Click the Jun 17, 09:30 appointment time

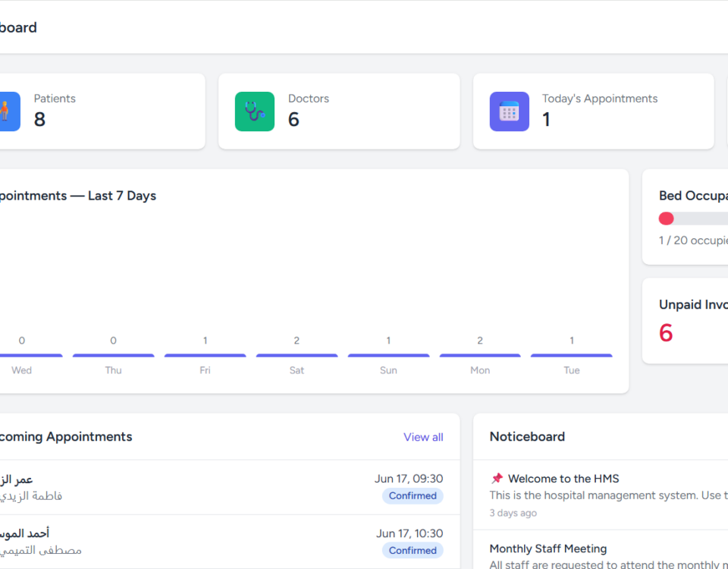coord(409,479)
